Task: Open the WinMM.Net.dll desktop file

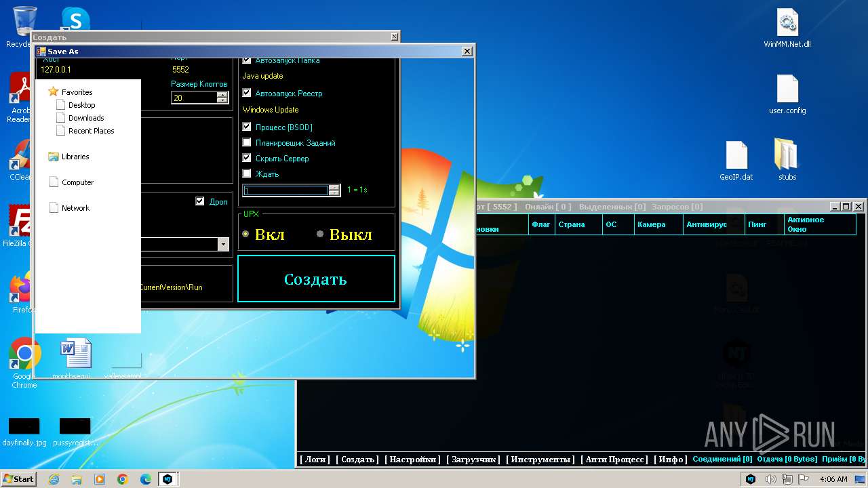Action: [x=787, y=28]
